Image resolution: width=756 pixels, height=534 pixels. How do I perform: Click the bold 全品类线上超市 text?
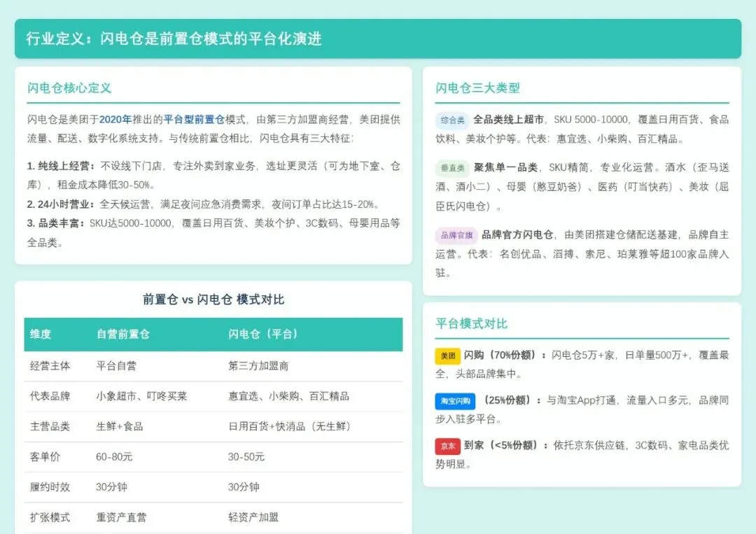(509, 120)
